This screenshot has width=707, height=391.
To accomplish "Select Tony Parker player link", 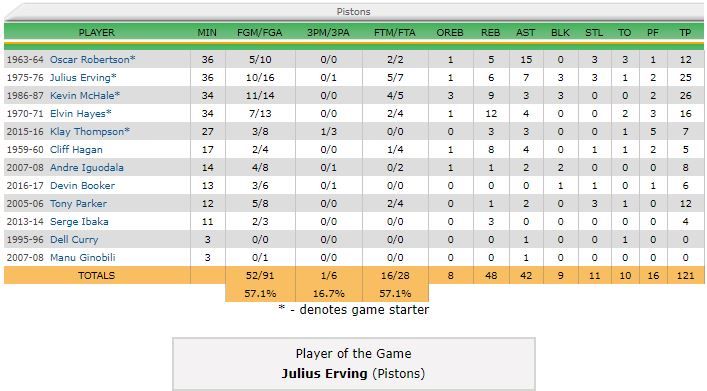I will pos(78,204).
